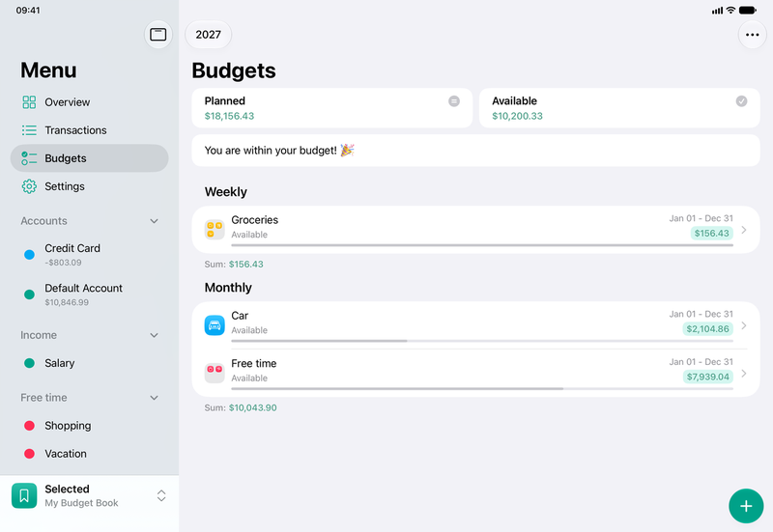Click the Groceries $156.43 amount badge
773x532 pixels.
[711, 233]
